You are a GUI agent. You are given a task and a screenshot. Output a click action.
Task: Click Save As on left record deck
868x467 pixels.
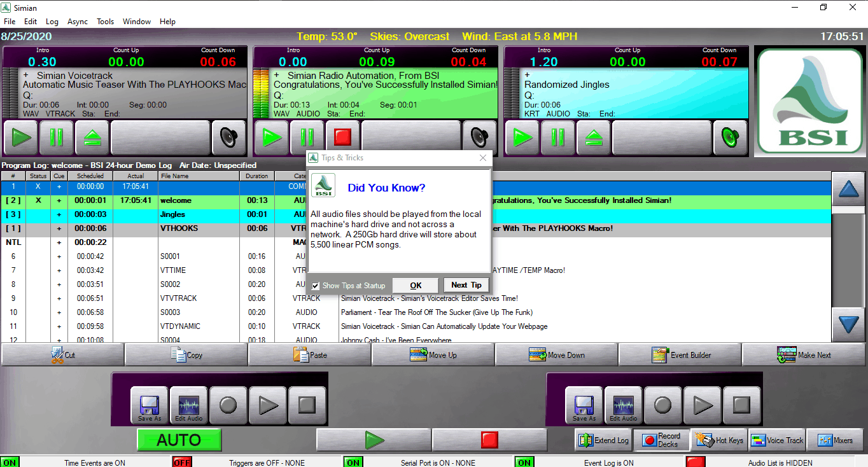pos(150,405)
